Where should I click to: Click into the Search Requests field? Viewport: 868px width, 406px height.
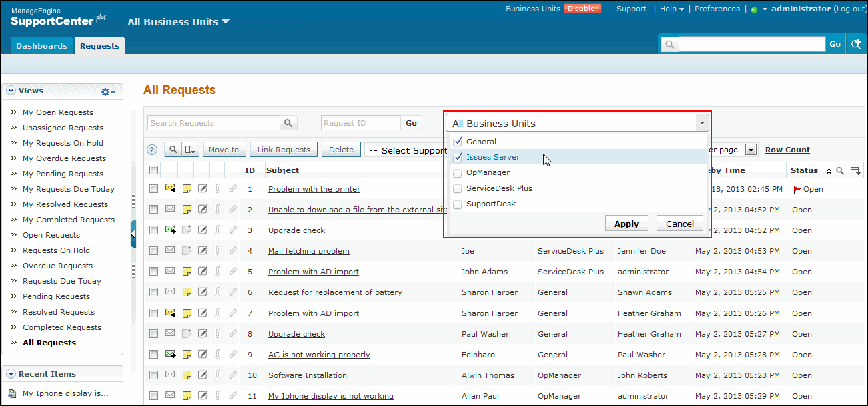tap(213, 123)
